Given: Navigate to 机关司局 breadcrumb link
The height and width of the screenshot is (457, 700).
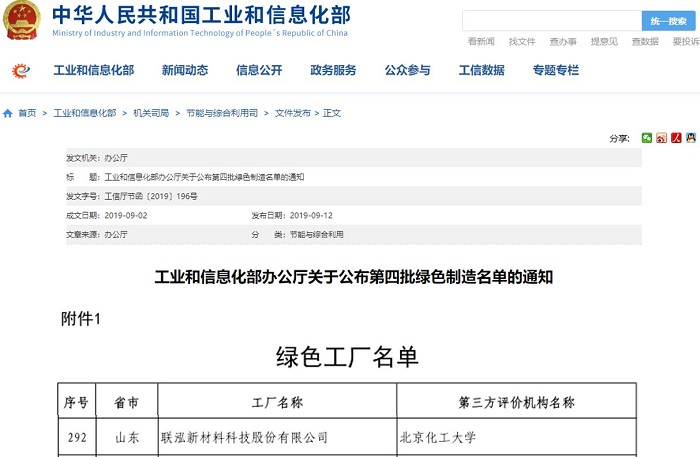Looking at the screenshot, I should point(151,113).
